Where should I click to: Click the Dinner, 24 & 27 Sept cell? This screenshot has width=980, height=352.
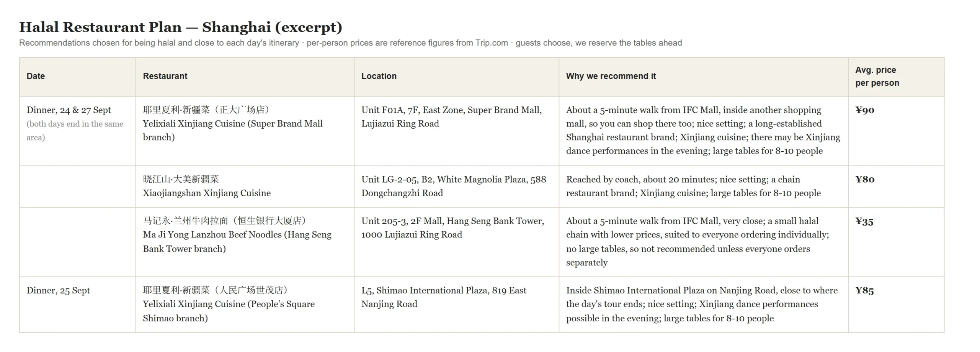pos(77,131)
